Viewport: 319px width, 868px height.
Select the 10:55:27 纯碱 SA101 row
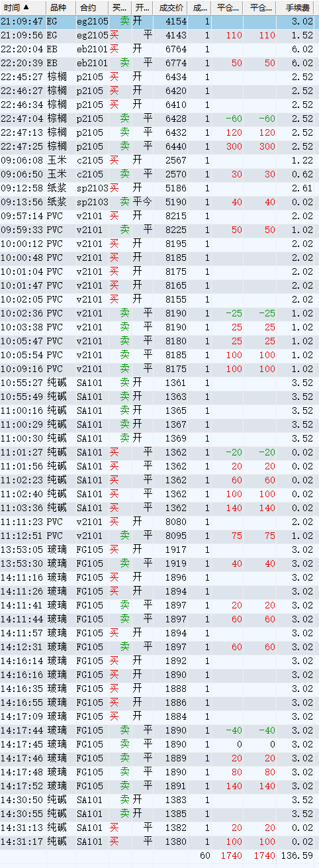click(159, 383)
